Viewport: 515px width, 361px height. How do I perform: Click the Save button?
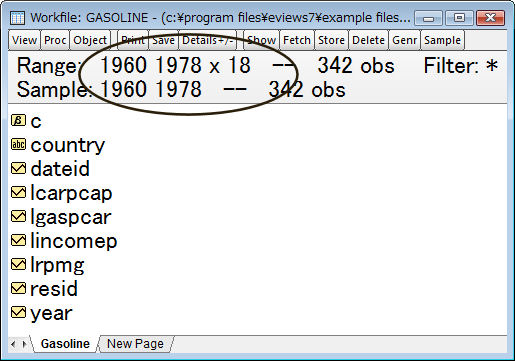pyautogui.click(x=163, y=40)
